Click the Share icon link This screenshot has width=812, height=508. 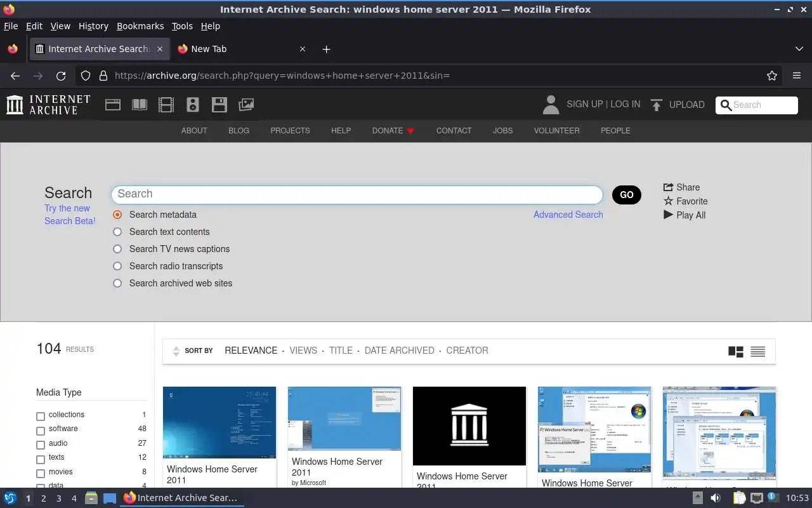(x=681, y=187)
